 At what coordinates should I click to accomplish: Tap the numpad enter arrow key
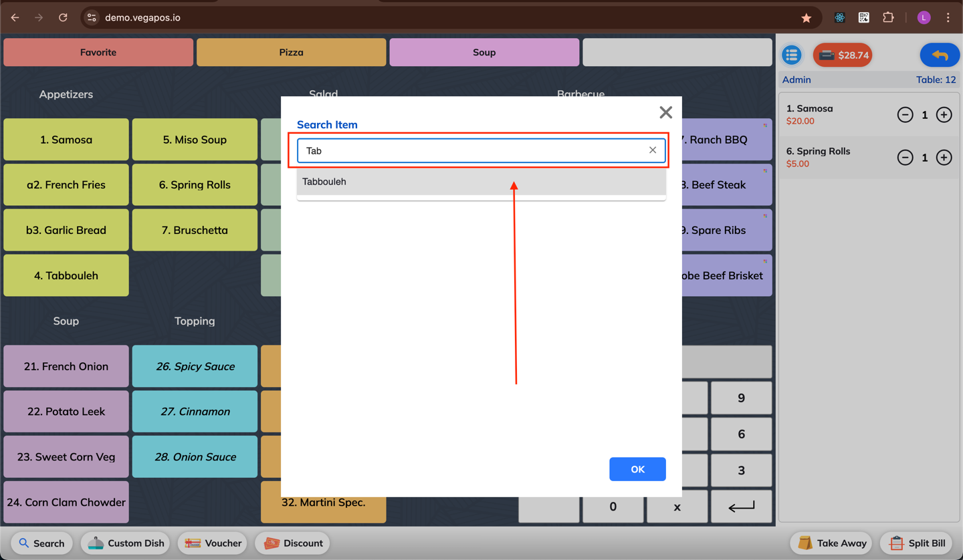pos(741,507)
